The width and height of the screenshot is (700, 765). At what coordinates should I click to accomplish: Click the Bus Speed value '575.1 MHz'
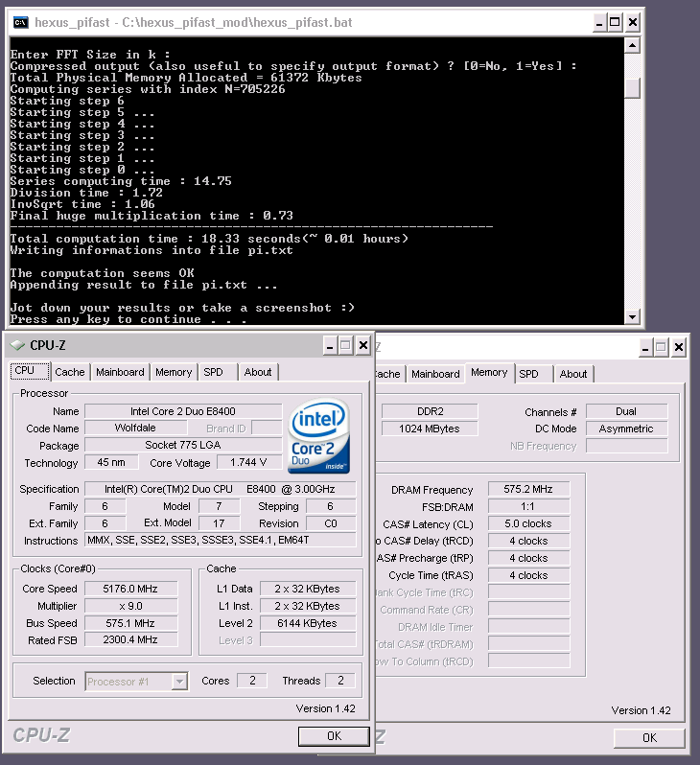(x=130, y=623)
